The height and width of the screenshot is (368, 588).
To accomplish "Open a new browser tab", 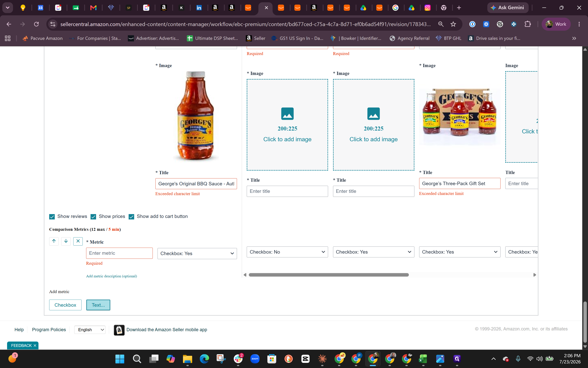I will [459, 8].
